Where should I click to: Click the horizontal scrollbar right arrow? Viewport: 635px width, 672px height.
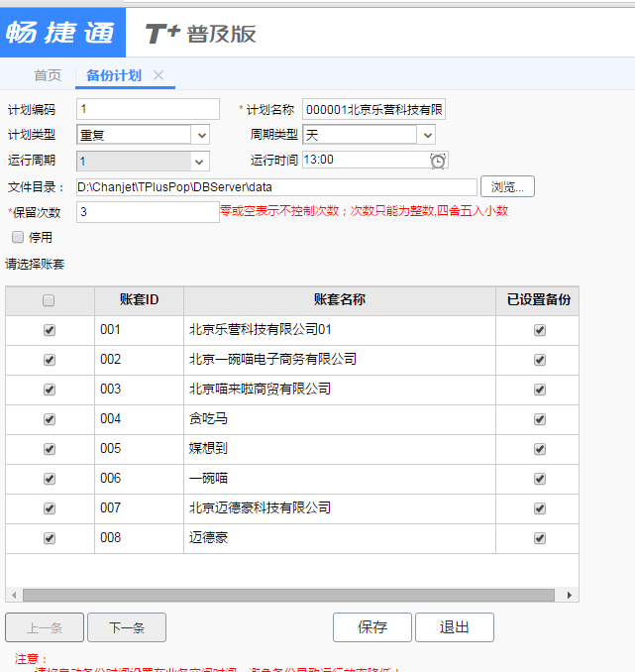[569, 595]
